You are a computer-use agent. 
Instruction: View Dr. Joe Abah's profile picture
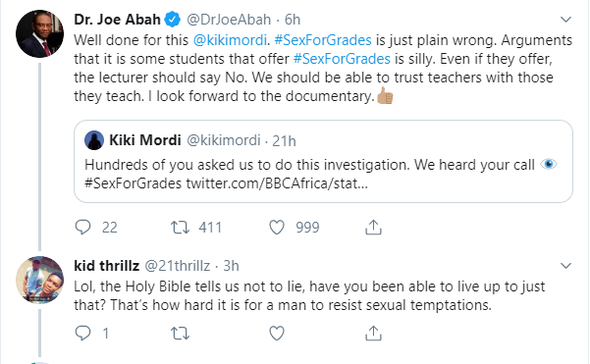coord(39,33)
